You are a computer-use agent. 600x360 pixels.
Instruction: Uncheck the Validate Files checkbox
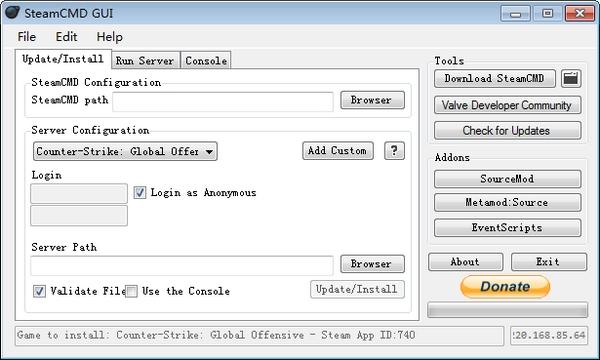click(x=39, y=291)
